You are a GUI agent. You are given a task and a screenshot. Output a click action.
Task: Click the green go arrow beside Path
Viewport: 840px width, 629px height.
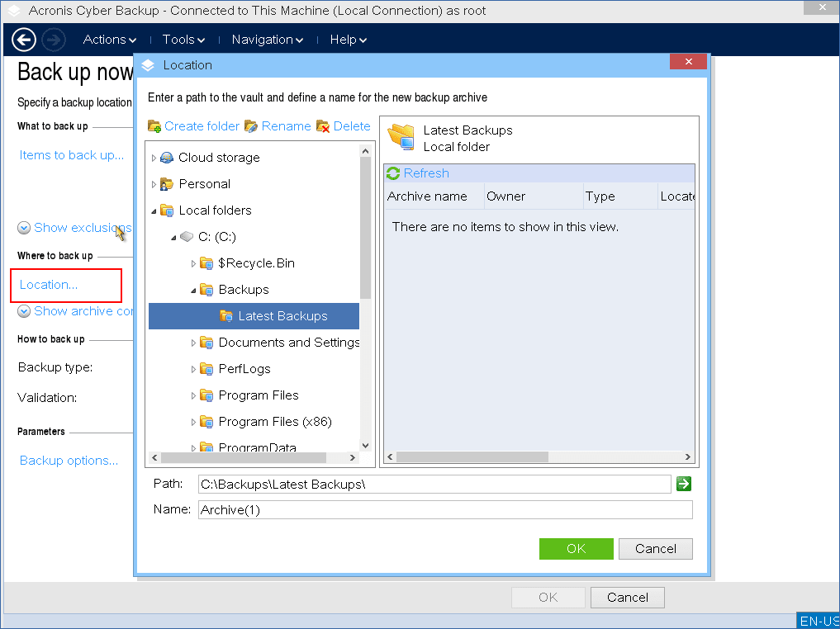tap(683, 485)
